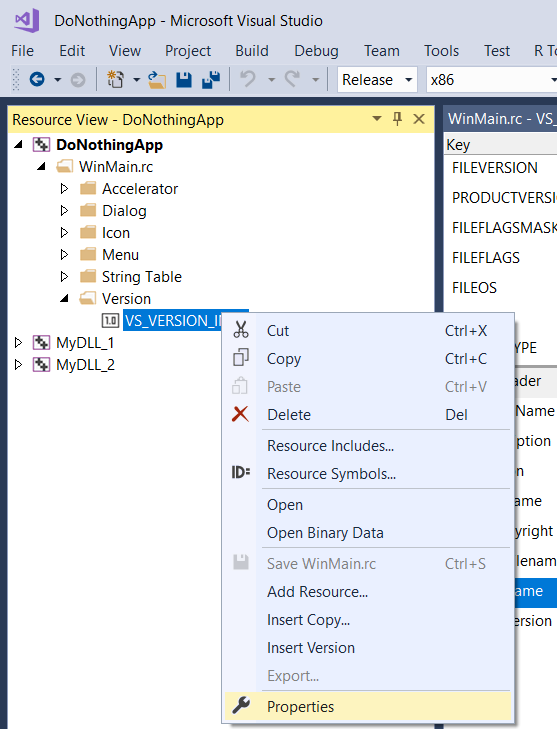Select the WinMain.rc editor tab
This screenshot has width=557, height=729.
501,119
